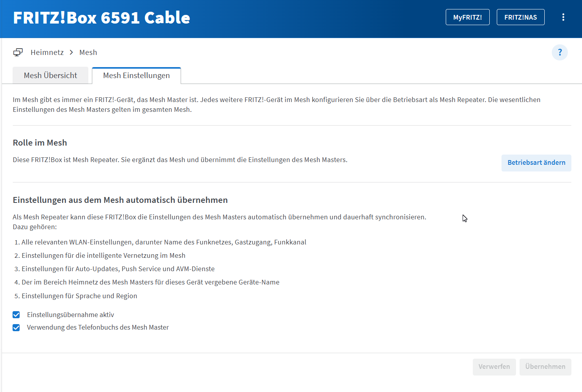
Task: Click the heading Einstellungen aus dem Mesh automatisch übernehmen
Action: point(120,200)
